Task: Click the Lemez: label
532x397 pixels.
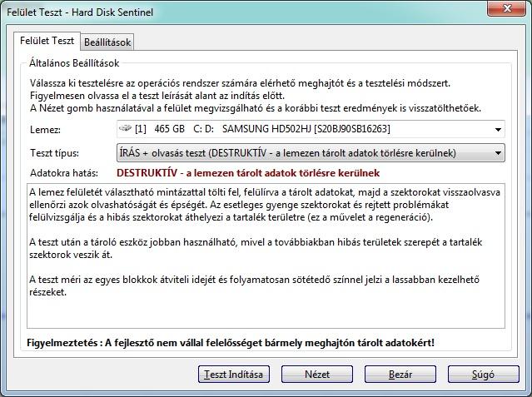Action: tap(45, 130)
